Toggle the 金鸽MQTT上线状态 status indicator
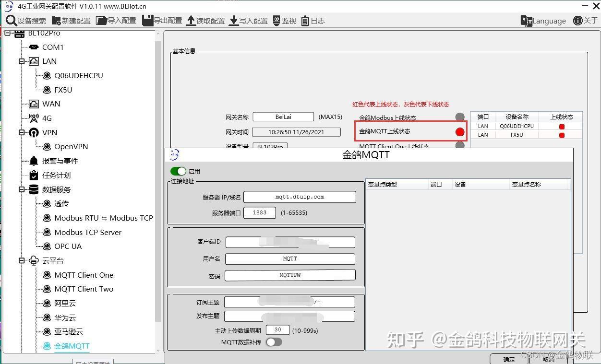The width and height of the screenshot is (601, 364). click(x=459, y=131)
